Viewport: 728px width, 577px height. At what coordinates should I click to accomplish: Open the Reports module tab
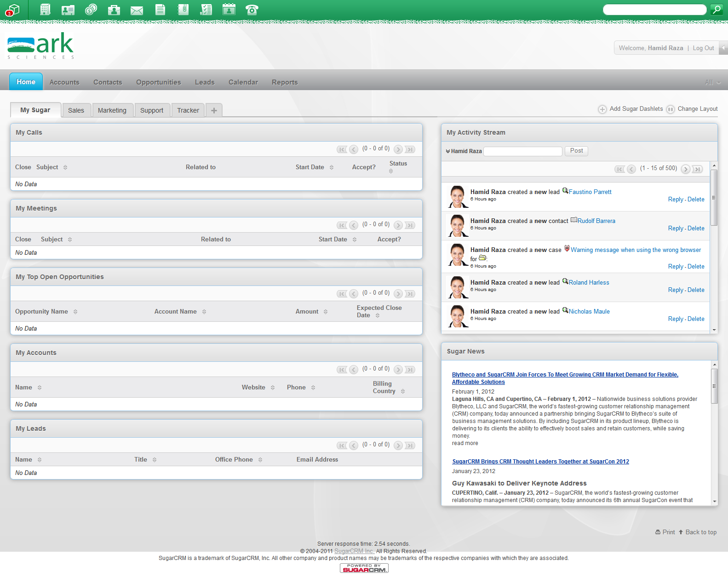point(285,82)
